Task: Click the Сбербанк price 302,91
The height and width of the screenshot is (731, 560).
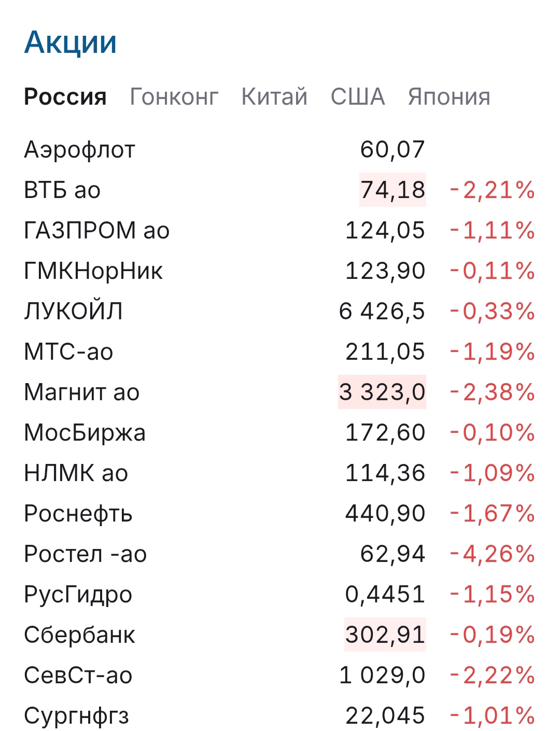Action: [x=385, y=635]
